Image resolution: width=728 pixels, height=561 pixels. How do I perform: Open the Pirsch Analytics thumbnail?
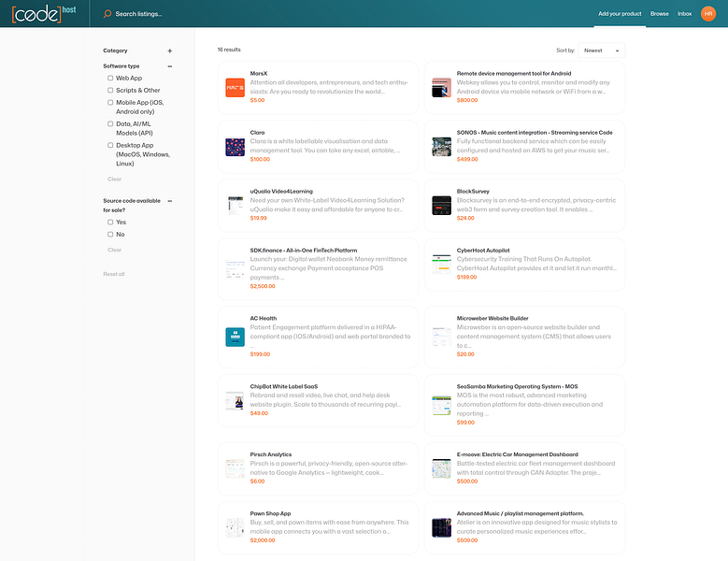pos(235,468)
